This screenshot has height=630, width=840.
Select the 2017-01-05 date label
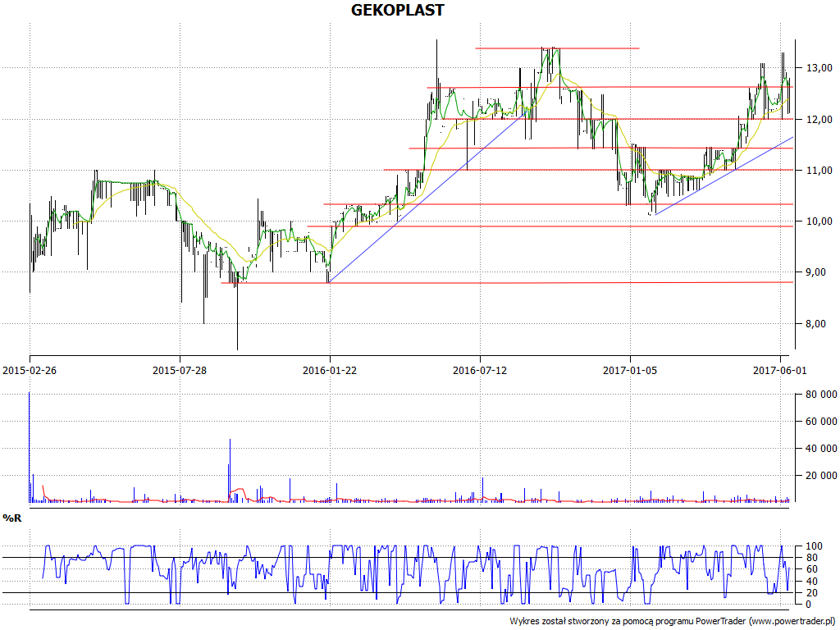[629, 370]
